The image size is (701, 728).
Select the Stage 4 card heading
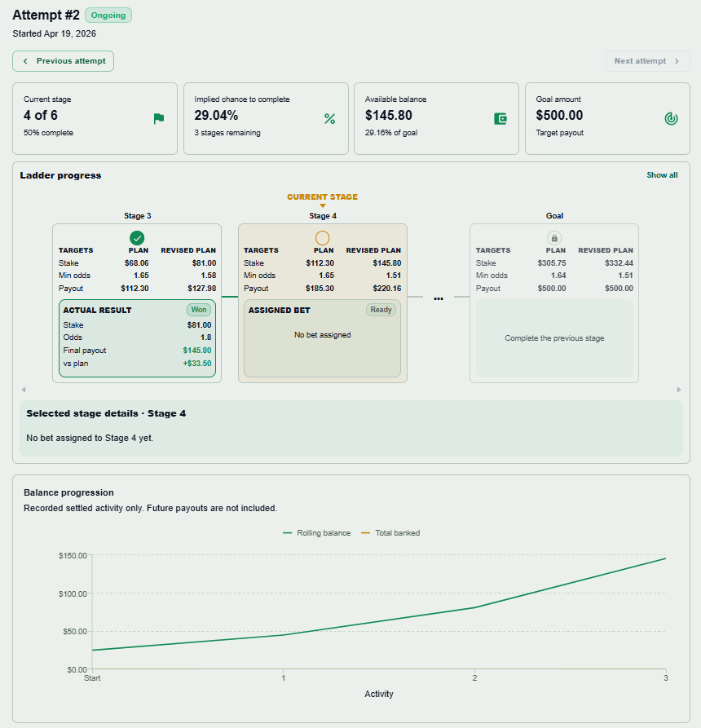[x=323, y=216]
